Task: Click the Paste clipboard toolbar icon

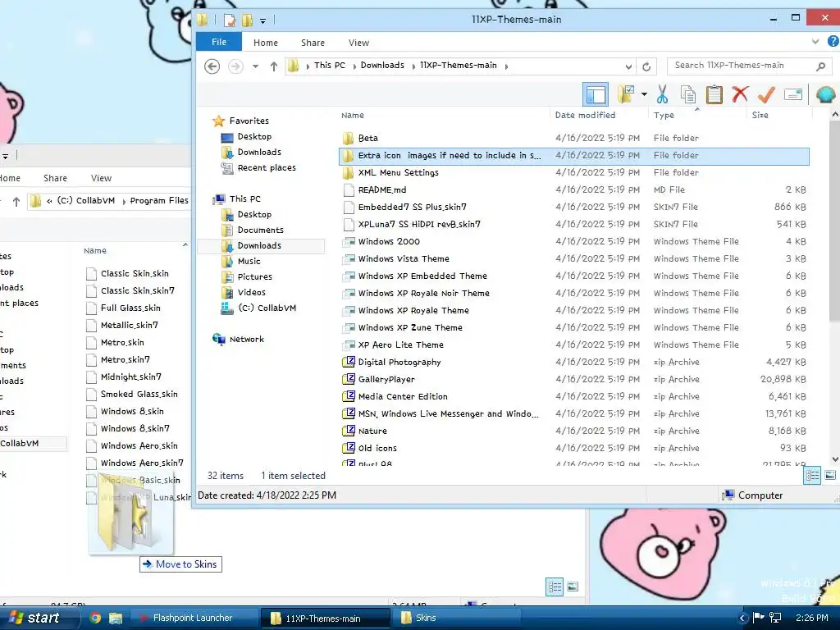Action: point(714,95)
